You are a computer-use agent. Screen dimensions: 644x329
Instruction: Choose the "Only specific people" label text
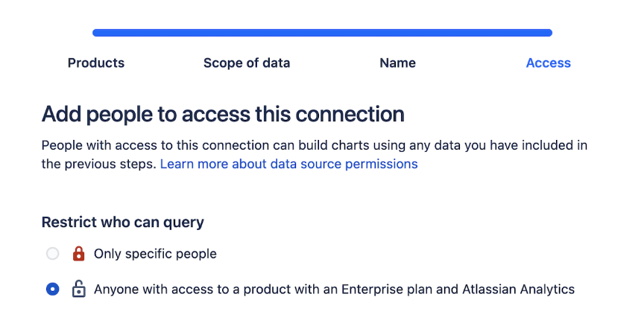155,254
